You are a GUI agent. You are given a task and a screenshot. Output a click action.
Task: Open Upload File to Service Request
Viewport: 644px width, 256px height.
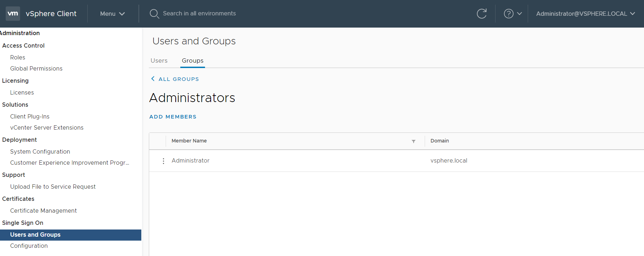(x=53, y=187)
